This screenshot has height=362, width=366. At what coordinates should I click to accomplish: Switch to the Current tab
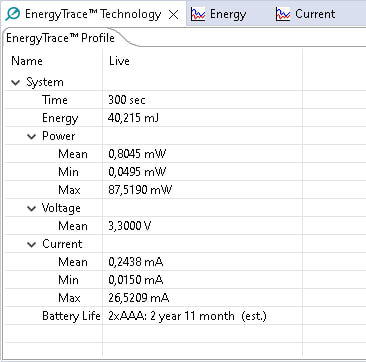click(306, 14)
